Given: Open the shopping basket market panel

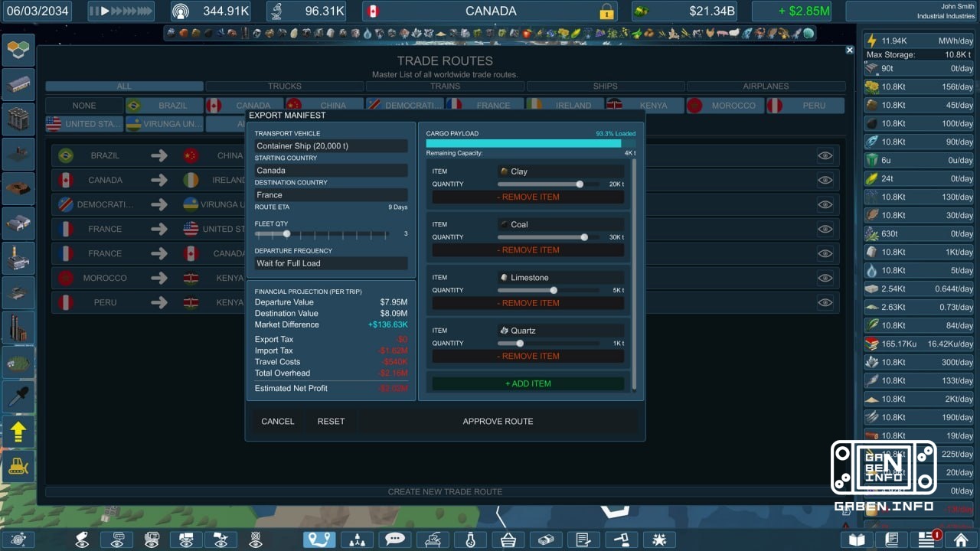Looking at the screenshot, I should 508,540.
